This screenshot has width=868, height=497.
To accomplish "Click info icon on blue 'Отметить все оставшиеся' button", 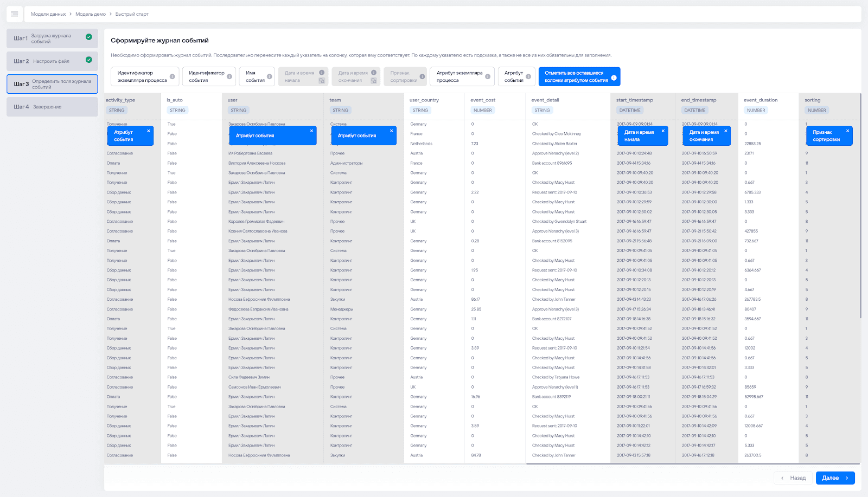I will [x=614, y=78].
